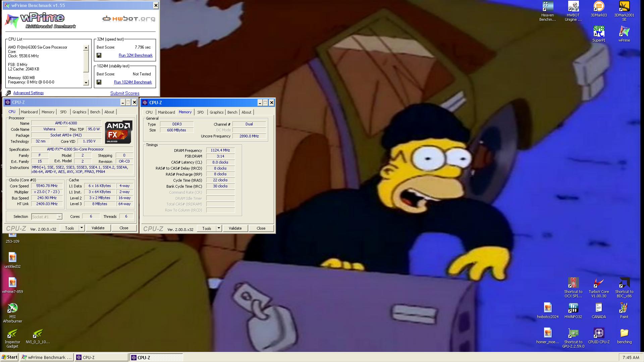Image resolution: width=644 pixels, height=362 pixels.
Task: Select the active CPU-Z taskbar button
Action: pyautogui.click(x=156, y=357)
